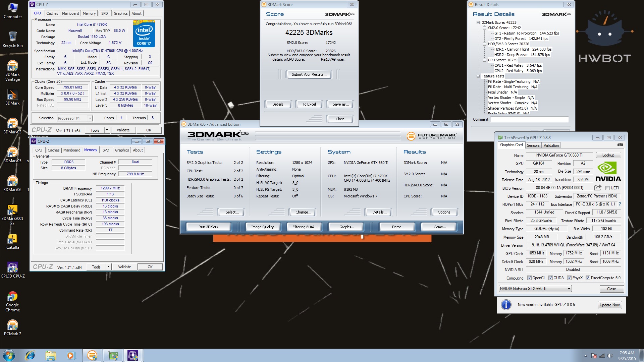The image size is (644, 362).
Task: Click the bus interface question mark in GPU-Z
Action: [620, 204]
